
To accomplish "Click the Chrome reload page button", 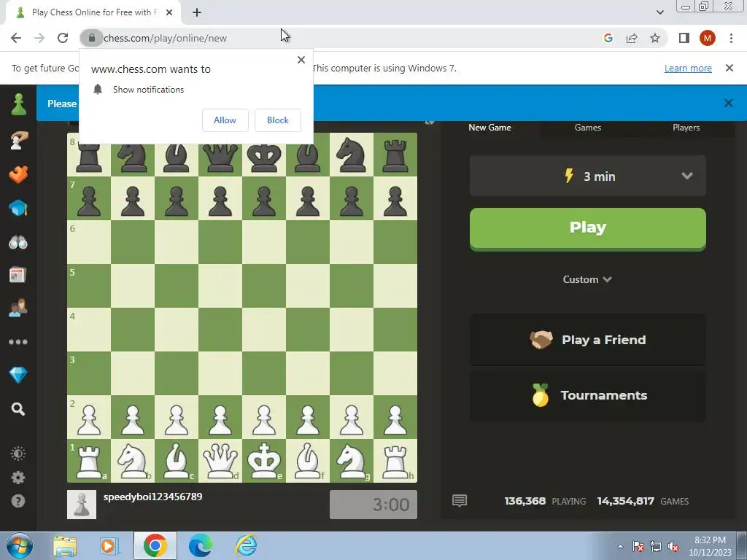I will 63,38.
